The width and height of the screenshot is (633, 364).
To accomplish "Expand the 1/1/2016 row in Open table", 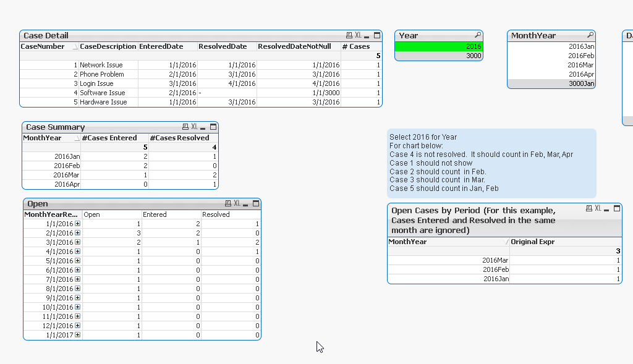I will pyautogui.click(x=77, y=224).
